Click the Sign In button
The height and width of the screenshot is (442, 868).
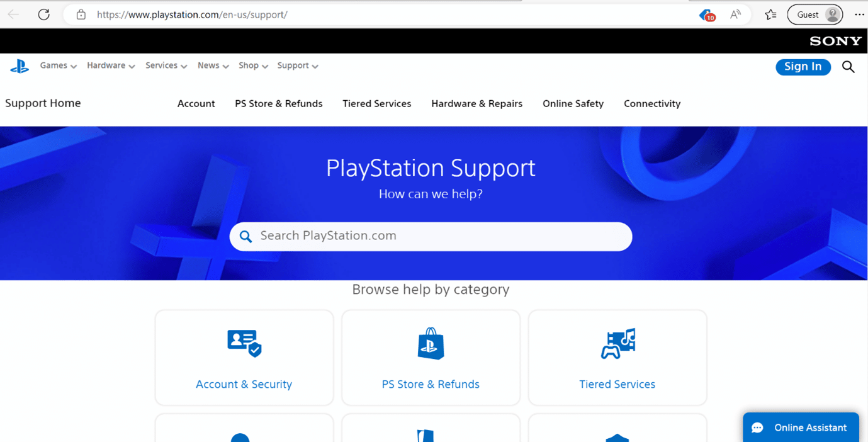[803, 66]
